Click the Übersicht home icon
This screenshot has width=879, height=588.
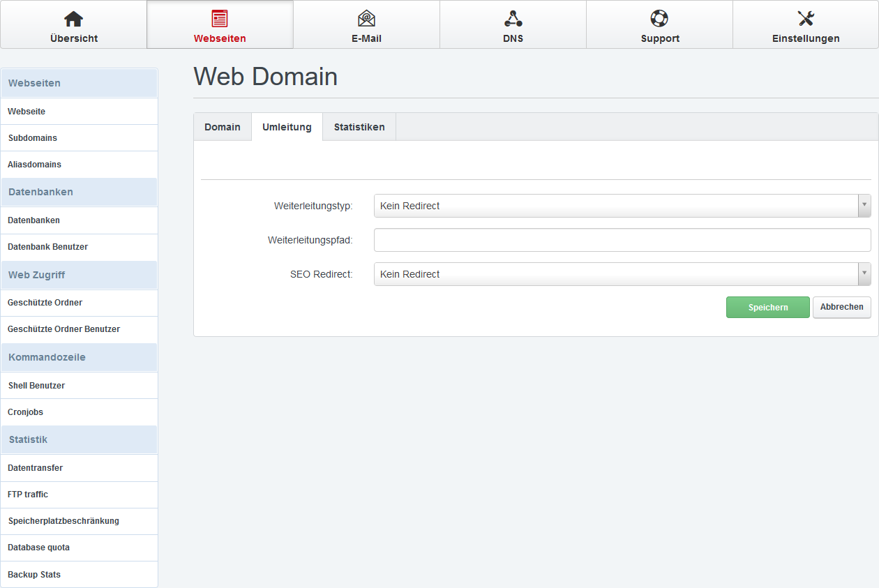tap(73, 19)
